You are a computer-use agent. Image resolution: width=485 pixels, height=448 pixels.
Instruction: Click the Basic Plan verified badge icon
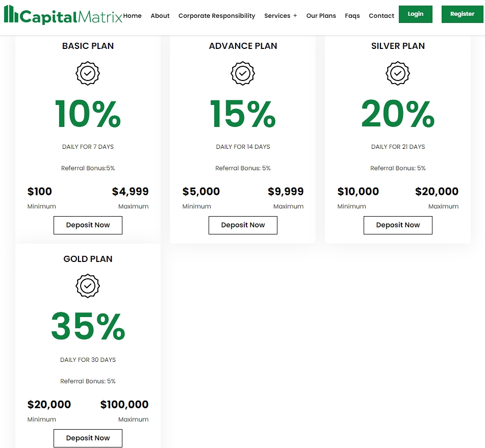pos(88,73)
